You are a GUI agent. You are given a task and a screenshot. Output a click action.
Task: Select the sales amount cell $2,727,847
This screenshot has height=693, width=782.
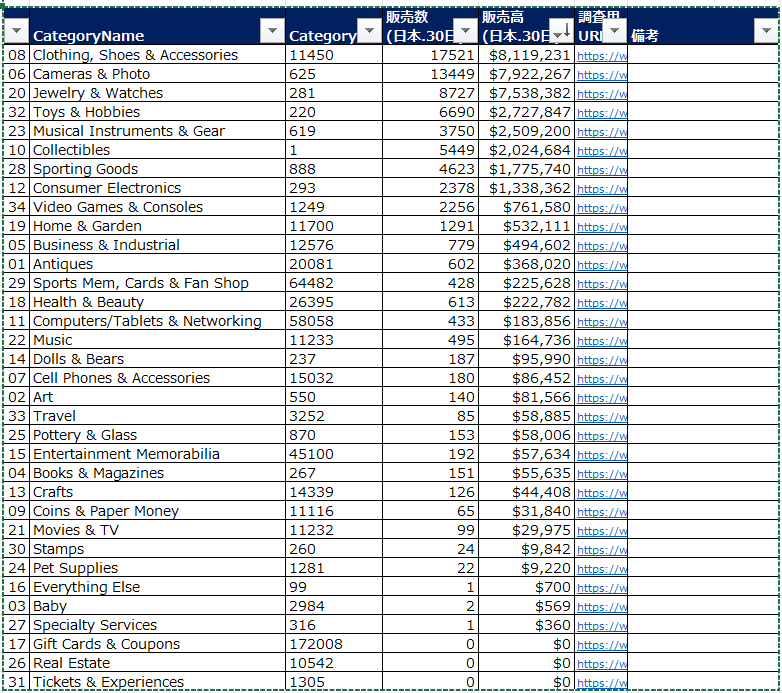click(526, 112)
